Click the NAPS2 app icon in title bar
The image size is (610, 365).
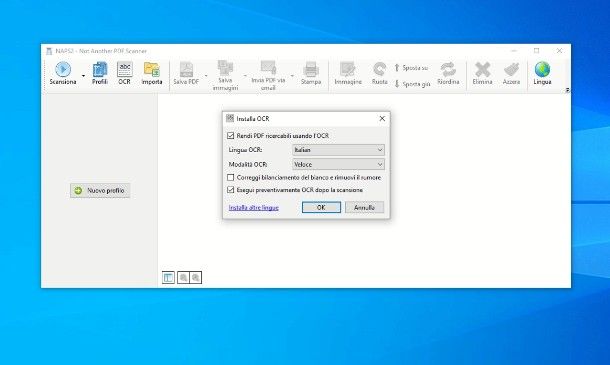click(49, 51)
